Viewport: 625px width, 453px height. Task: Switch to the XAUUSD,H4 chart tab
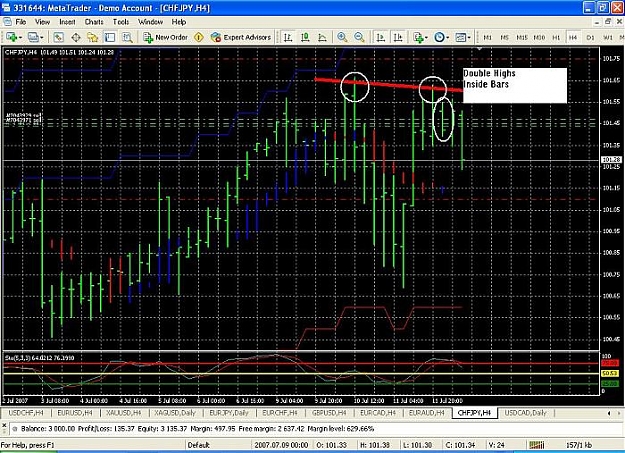[x=124, y=413]
